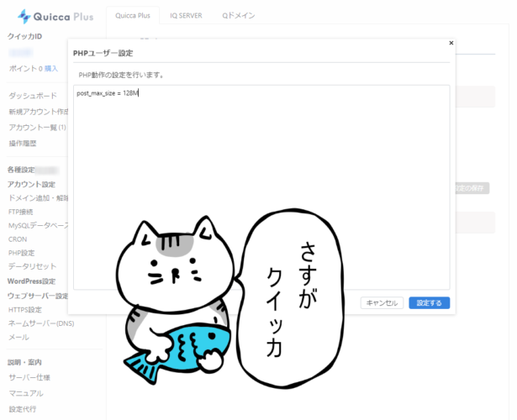Image resolution: width=517 pixels, height=420 pixels.
Task: Click the greyed 設定の保存 button behind dialog
Action: point(472,188)
